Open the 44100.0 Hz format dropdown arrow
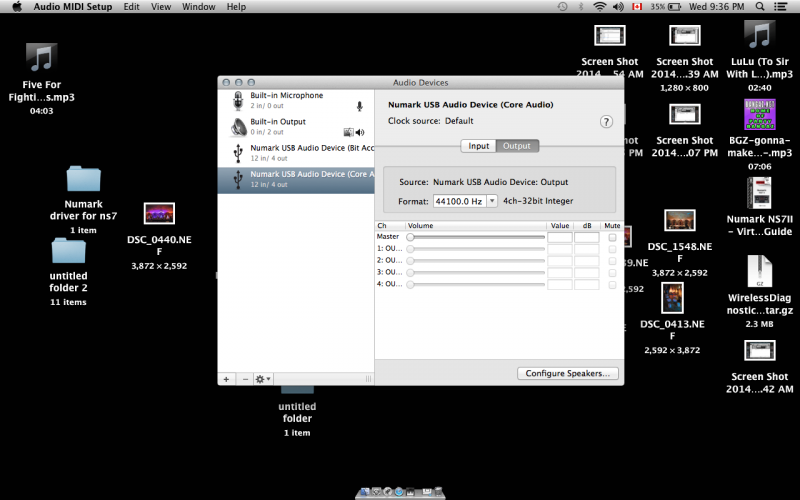The image size is (800, 500). 492,201
